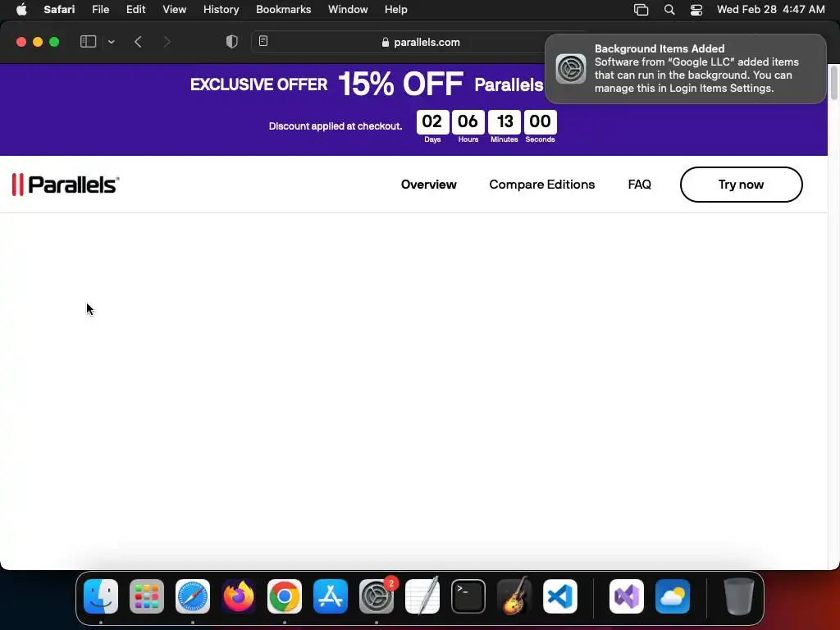Viewport: 840px width, 630px height.
Task: Click the System Settings icon in the notification
Action: [x=571, y=69]
